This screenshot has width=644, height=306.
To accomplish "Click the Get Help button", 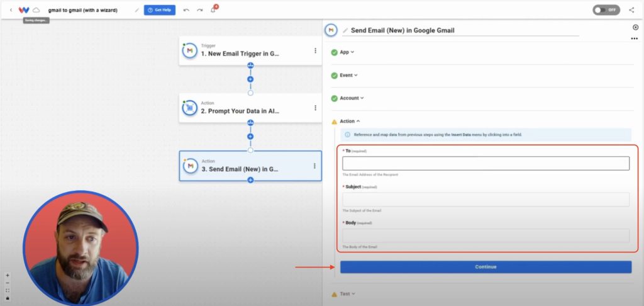I will click(159, 10).
